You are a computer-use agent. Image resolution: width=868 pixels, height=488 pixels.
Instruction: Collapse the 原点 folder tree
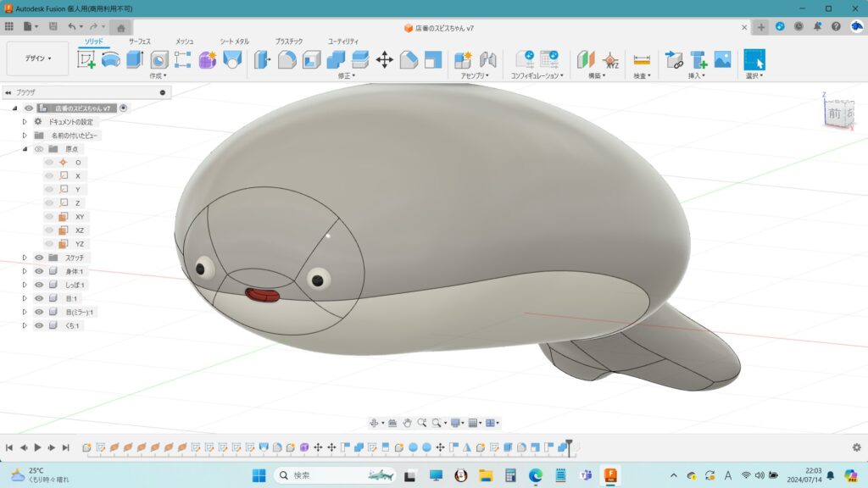pyautogui.click(x=25, y=149)
